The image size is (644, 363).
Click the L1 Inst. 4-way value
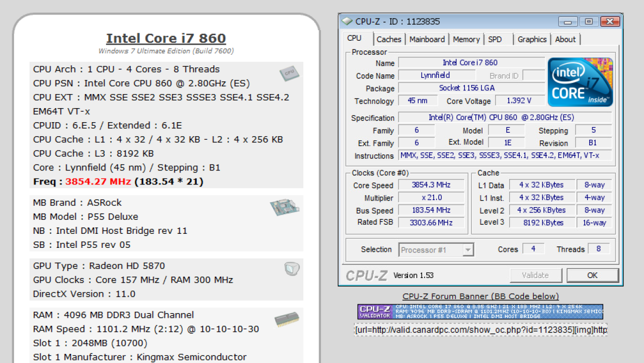(594, 198)
